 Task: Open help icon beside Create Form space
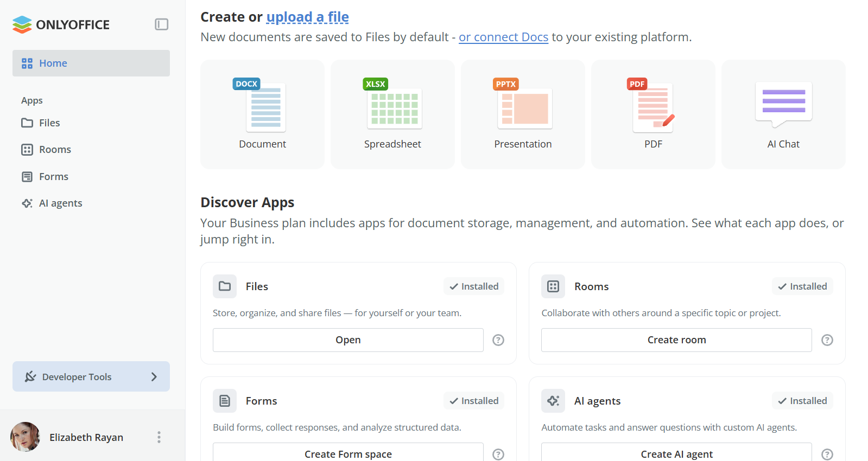pyautogui.click(x=498, y=454)
